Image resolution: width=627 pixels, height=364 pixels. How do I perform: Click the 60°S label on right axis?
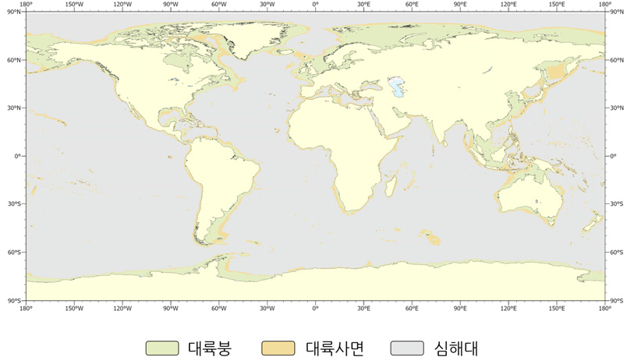point(617,253)
